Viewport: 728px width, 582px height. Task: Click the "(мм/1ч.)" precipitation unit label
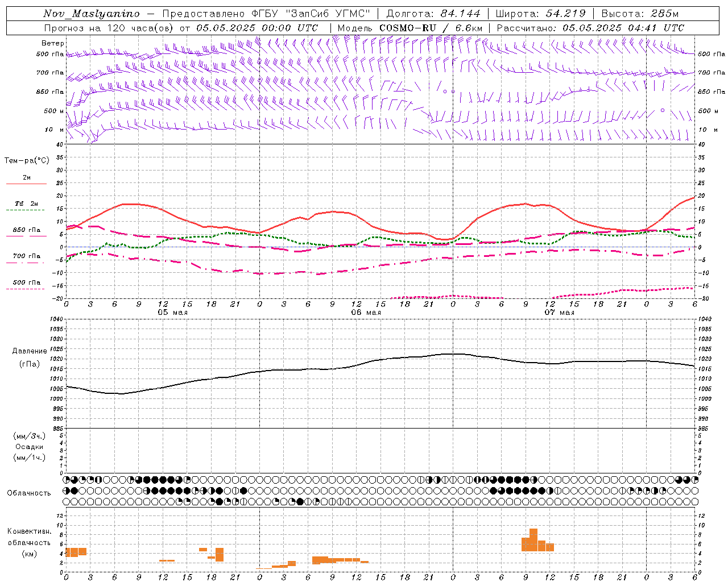pyautogui.click(x=30, y=458)
